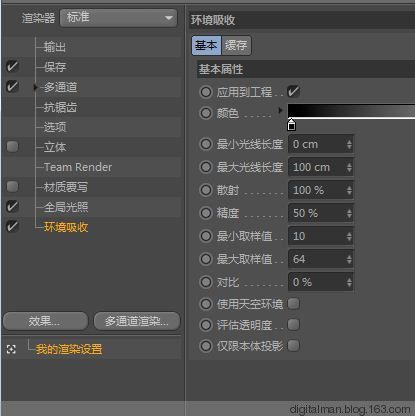Click the 应用到工程 animation dot
This screenshot has height=416, width=415.
206,92
